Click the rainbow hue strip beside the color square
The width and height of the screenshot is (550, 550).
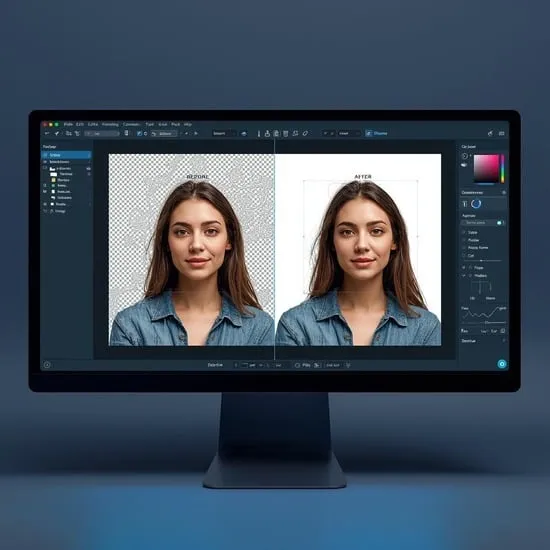click(502, 168)
